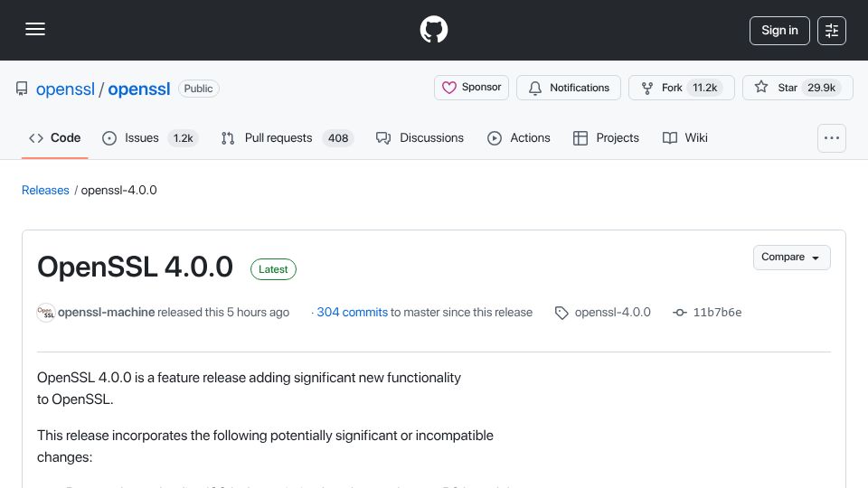Click the Public visibility badge
Image resolution: width=868 pixels, height=488 pixels.
pos(199,89)
